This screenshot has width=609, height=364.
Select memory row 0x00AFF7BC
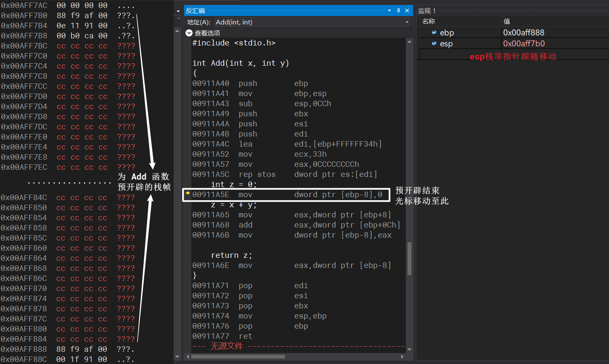click(68, 46)
